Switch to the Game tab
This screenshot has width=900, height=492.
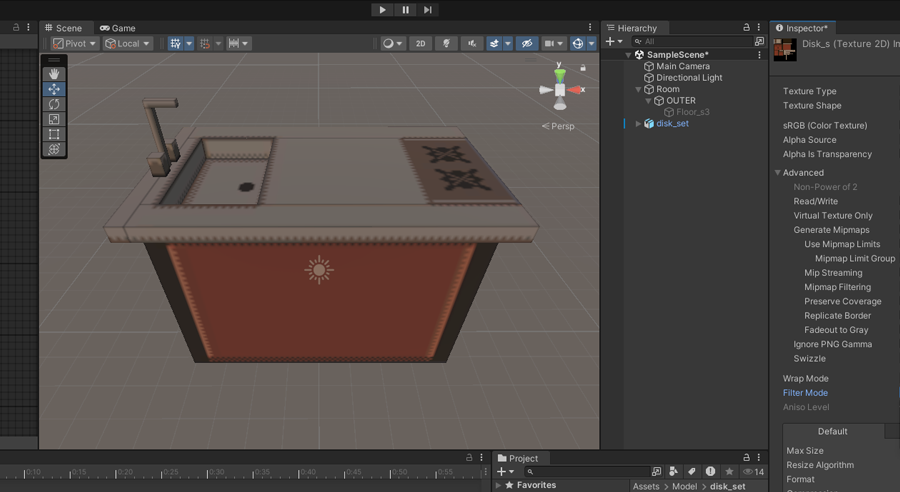click(x=118, y=28)
